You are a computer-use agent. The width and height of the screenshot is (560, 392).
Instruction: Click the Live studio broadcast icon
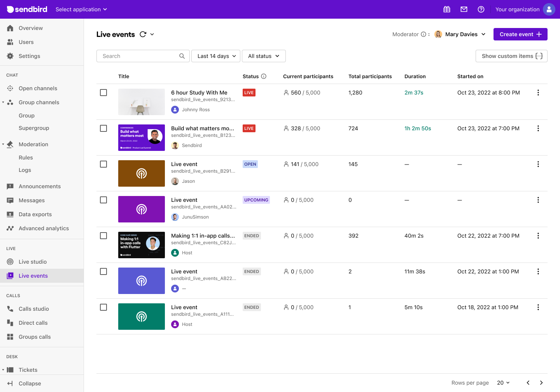[x=10, y=262]
